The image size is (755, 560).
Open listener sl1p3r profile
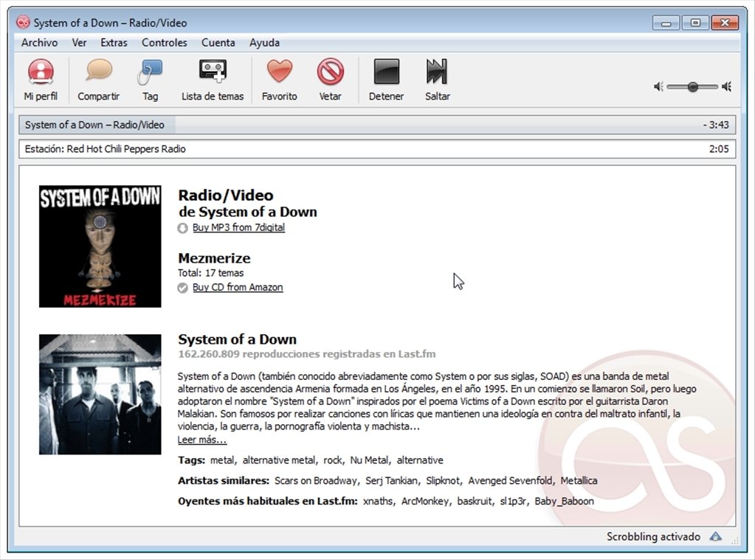513,501
